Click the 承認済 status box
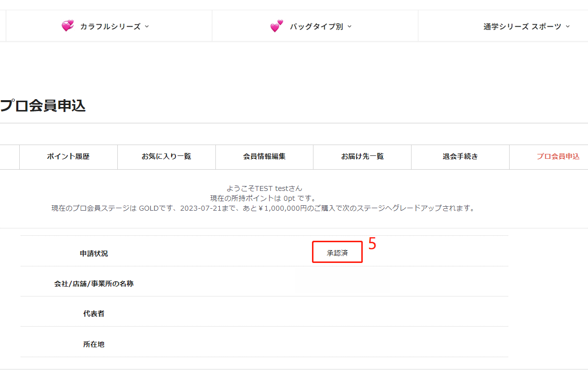Screen dimensions: 588x370 (338, 252)
